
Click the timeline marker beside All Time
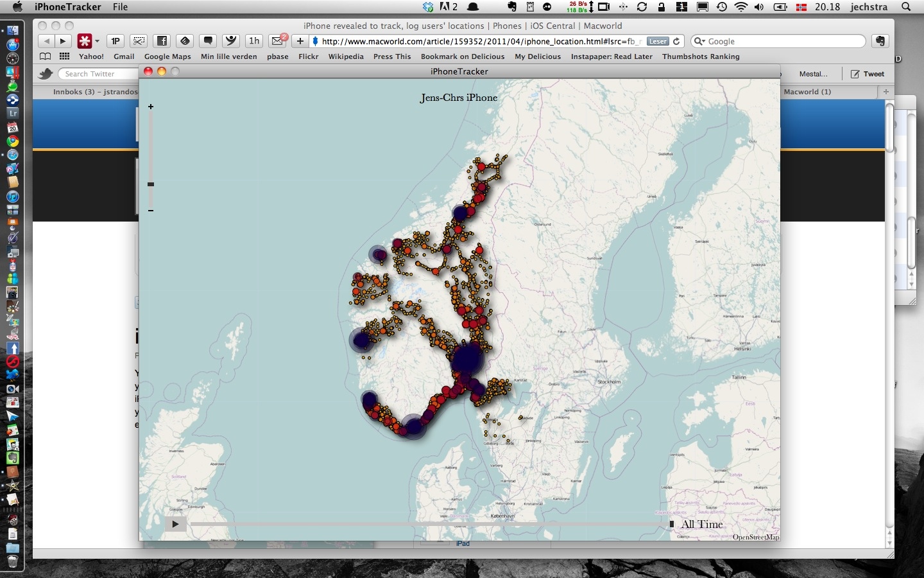[x=672, y=524]
